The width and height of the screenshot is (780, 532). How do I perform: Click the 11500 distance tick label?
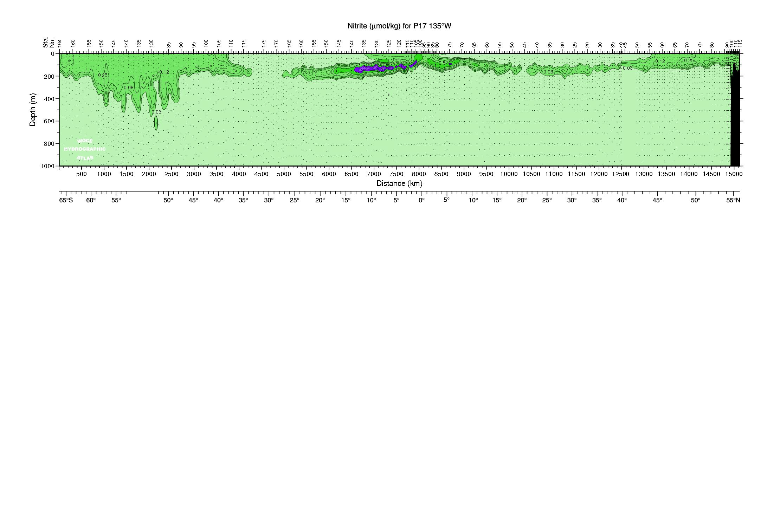pyautogui.click(x=576, y=174)
